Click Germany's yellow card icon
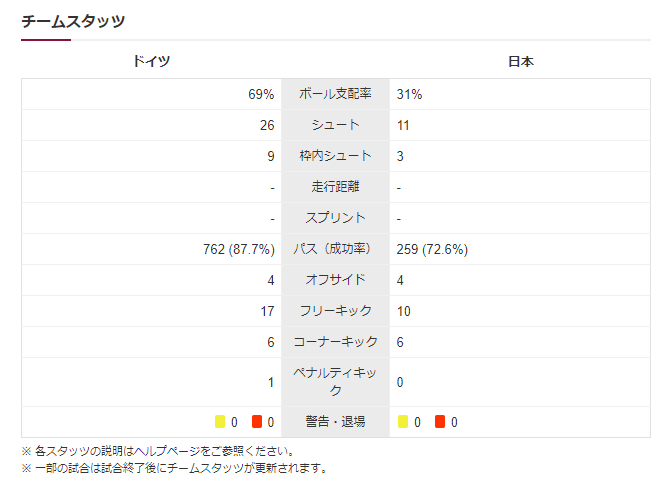 pyautogui.click(x=220, y=422)
